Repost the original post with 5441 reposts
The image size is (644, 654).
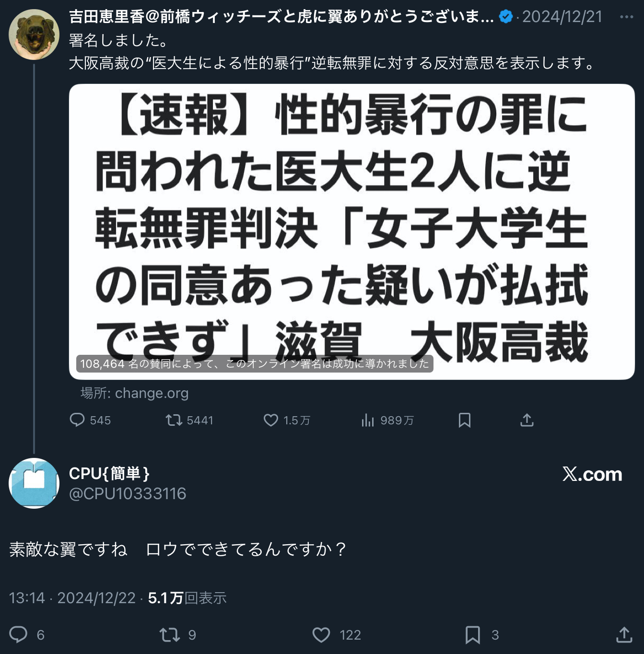click(174, 420)
